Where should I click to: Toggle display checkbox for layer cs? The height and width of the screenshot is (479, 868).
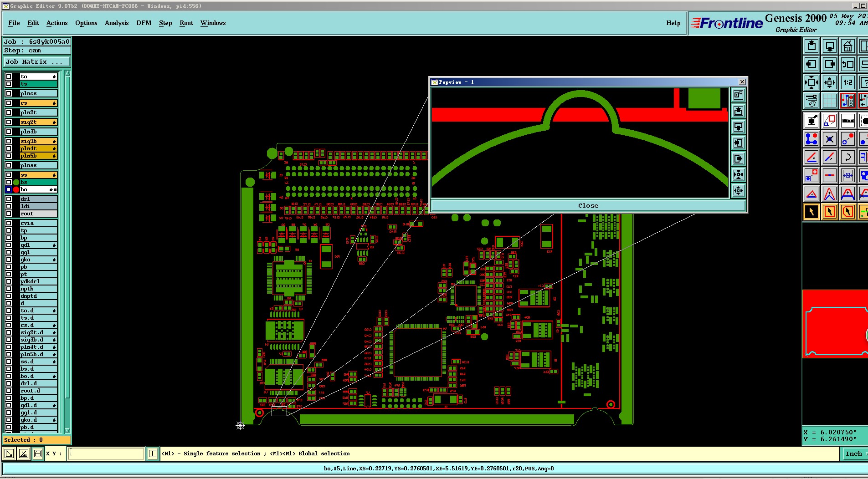pos(9,103)
